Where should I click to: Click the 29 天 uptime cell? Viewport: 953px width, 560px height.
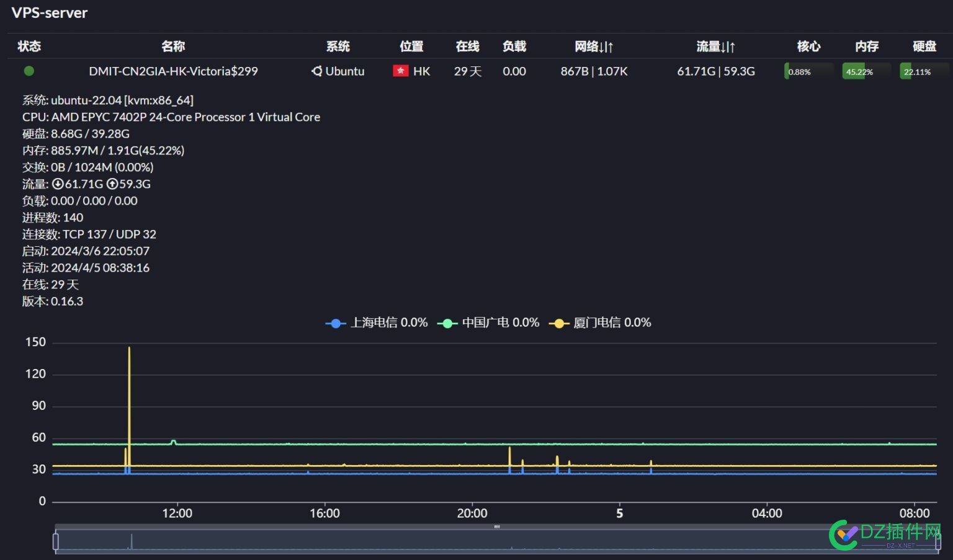(467, 71)
